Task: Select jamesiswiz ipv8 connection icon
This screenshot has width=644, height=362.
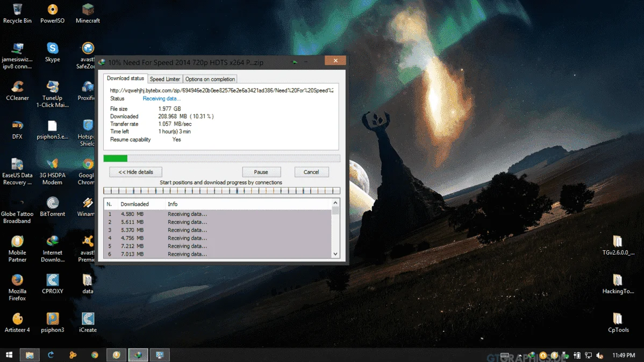Action: tap(17, 55)
